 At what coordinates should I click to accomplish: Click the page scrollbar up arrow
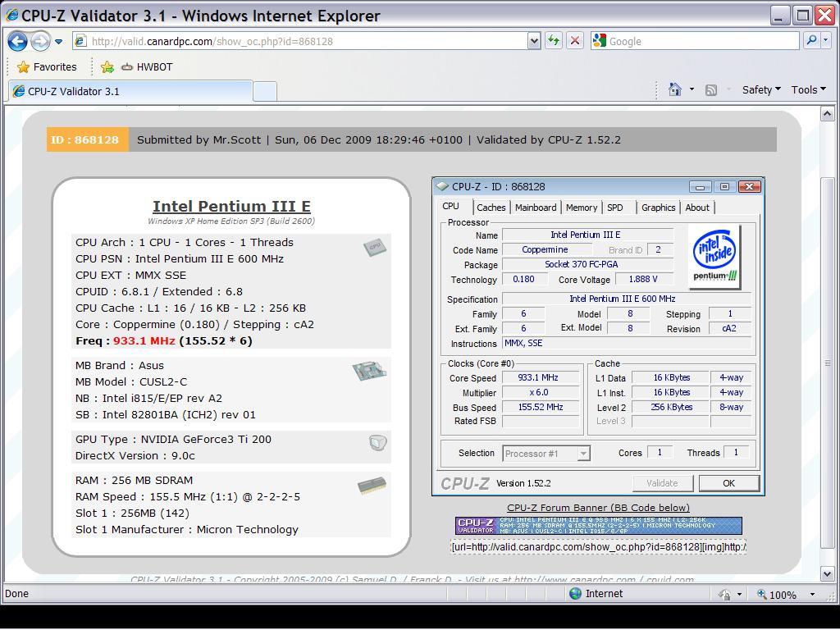tap(827, 114)
